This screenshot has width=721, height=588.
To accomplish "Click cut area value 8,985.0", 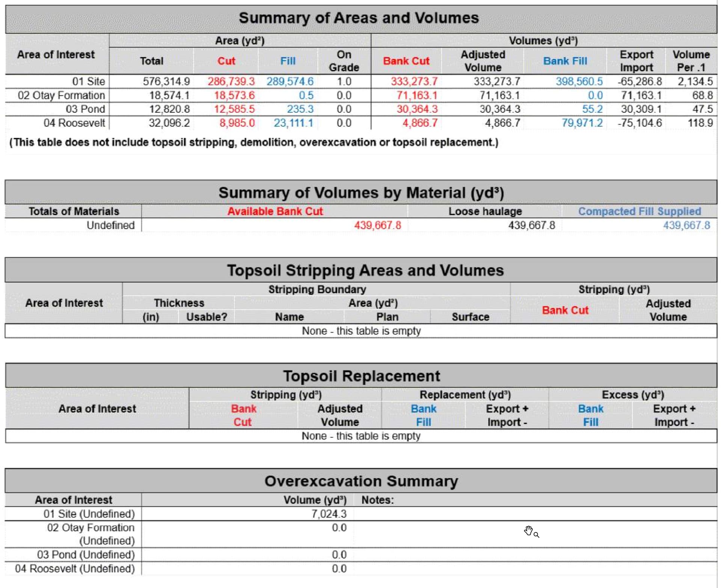I will coord(237,123).
